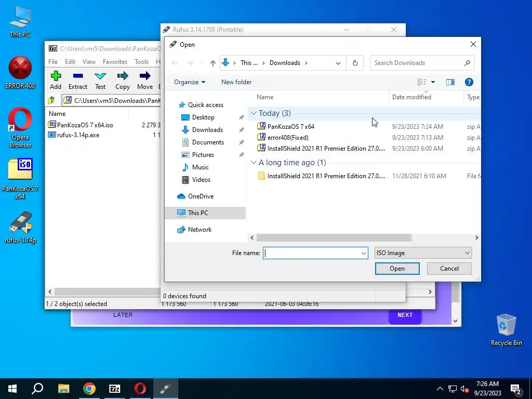Screen dimensions: 532x399
Task: Open the Windows Start menu
Action: point(12,389)
